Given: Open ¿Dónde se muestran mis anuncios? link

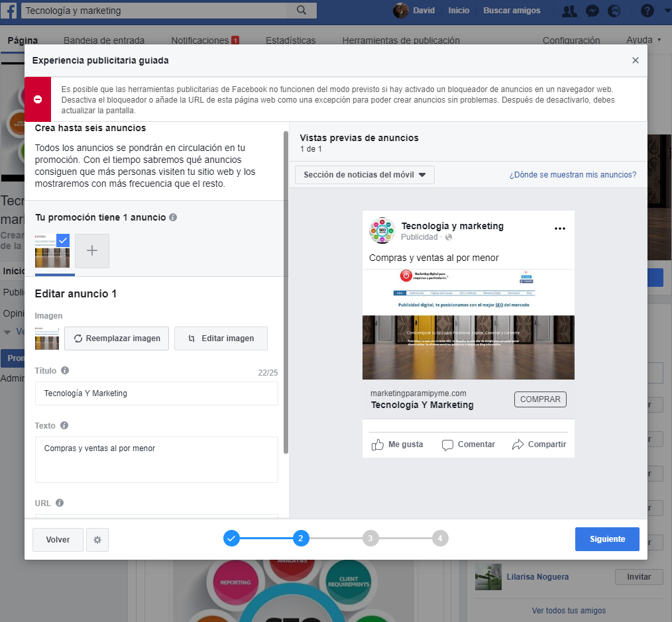Looking at the screenshot, I should point(573,175).
